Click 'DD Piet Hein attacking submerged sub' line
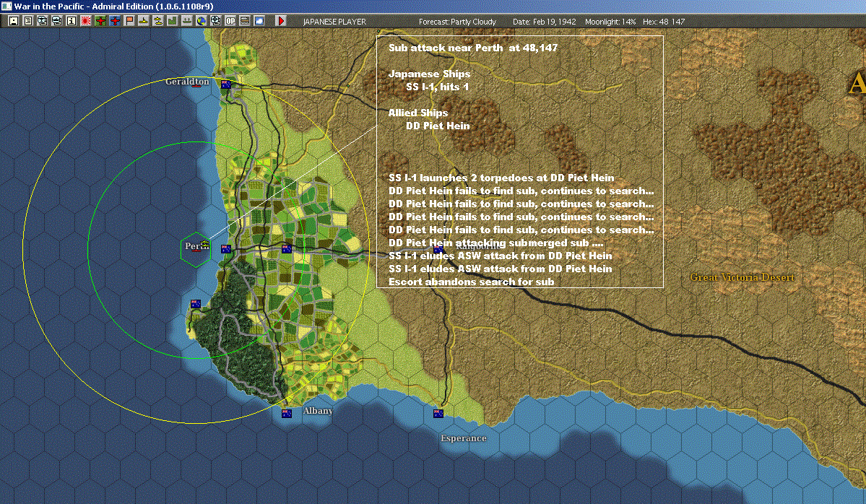Screen dimensions: 866x504 coord(496,243)
